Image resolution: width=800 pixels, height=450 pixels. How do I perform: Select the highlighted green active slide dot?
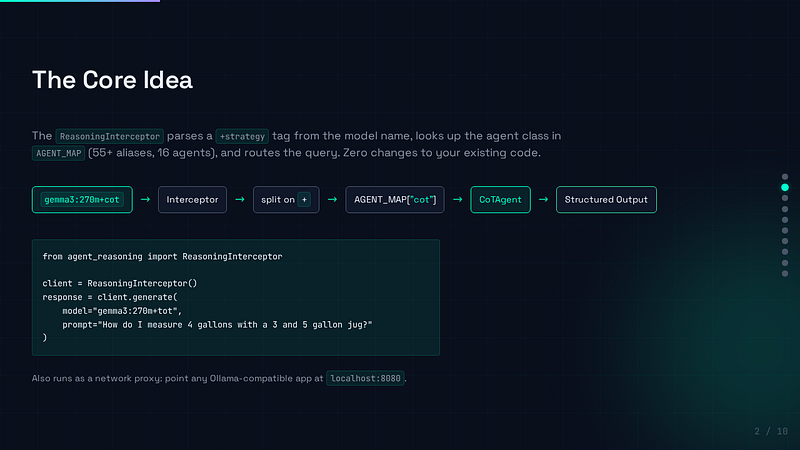coord(785,187)
